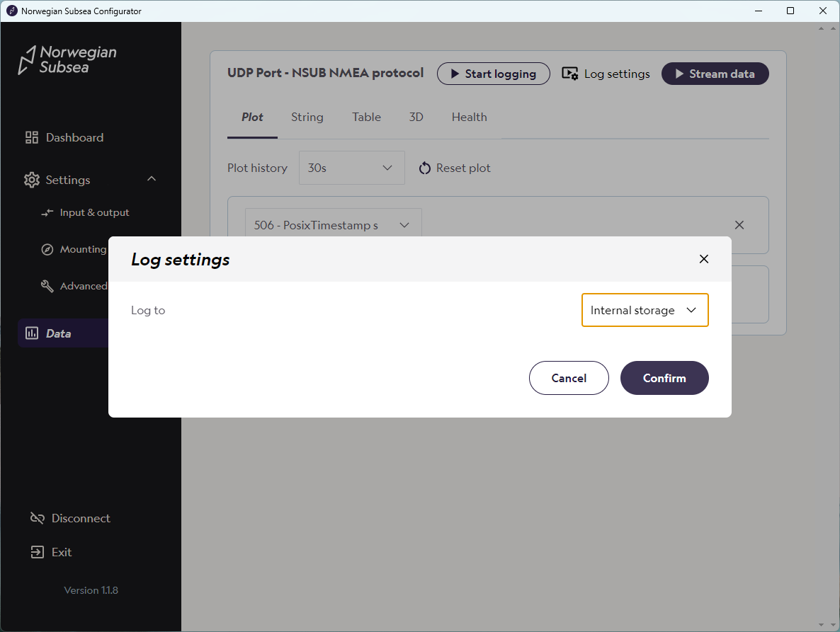Click the Data chart icon
Image resolution: width=840 pixels, height=632 pixels.
pos(32,333)
